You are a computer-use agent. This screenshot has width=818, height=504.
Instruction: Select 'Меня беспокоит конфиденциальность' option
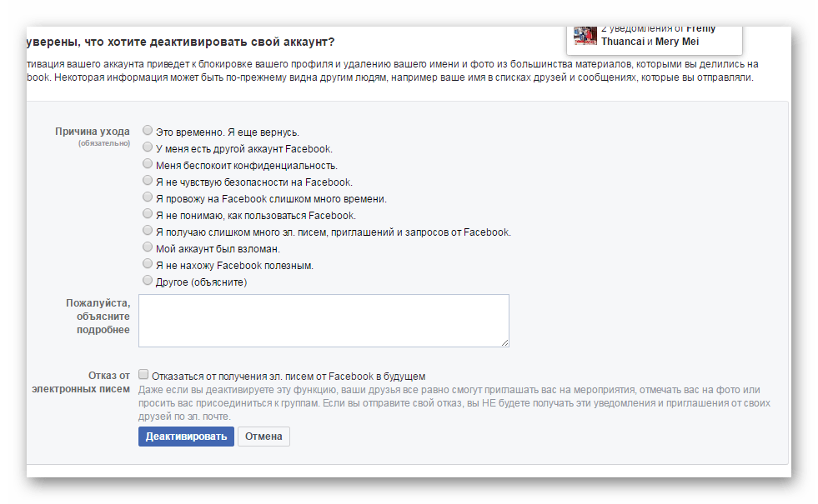point(148,164)
